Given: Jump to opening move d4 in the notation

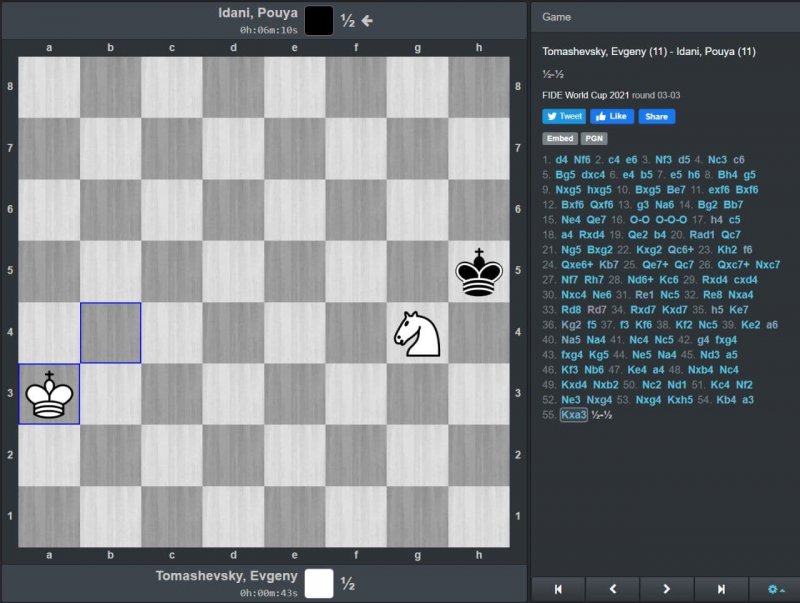Looking at the screenshot, I should tap(561, 159).
